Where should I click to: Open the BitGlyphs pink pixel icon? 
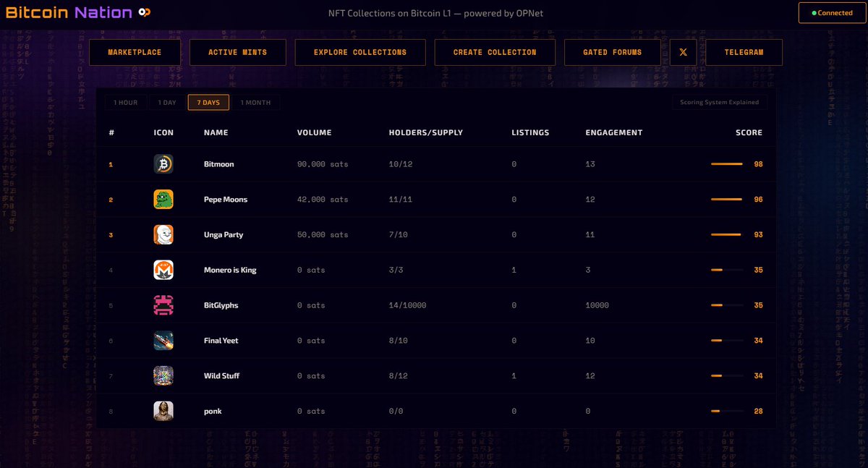(x=163, y=305)
